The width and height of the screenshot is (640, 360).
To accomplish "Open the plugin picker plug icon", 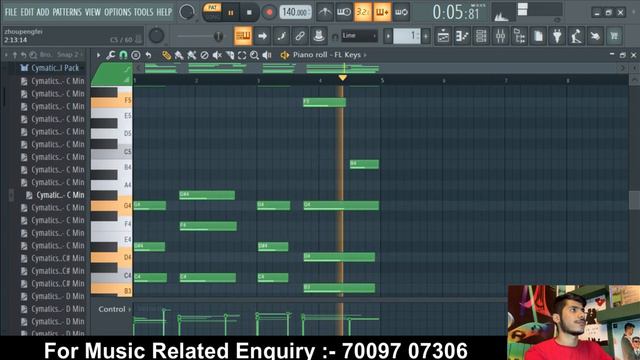I will (x=557, y=36).
